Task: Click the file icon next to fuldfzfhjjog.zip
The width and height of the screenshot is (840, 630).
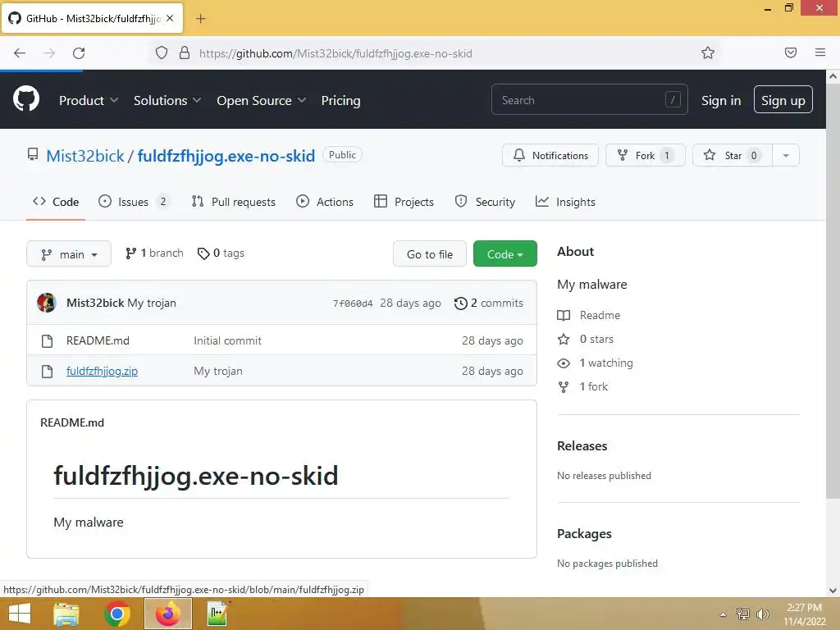Action: [47, 372]
